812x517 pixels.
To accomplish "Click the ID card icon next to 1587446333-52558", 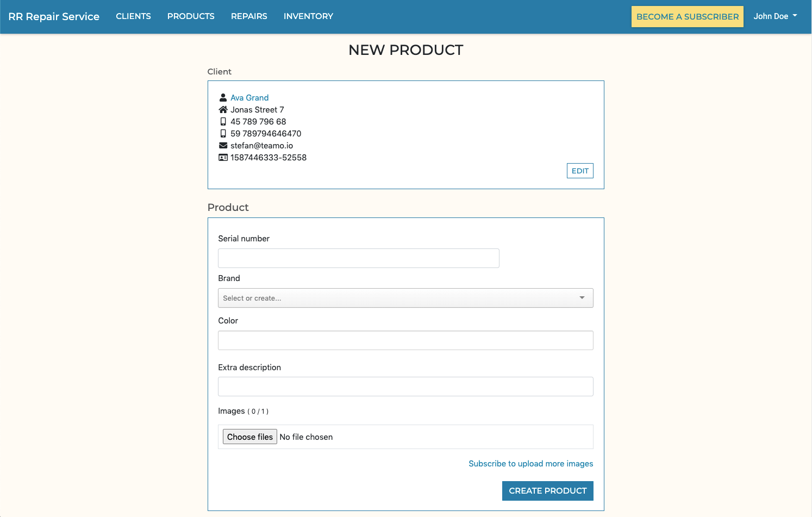I will tap(223, 157).
